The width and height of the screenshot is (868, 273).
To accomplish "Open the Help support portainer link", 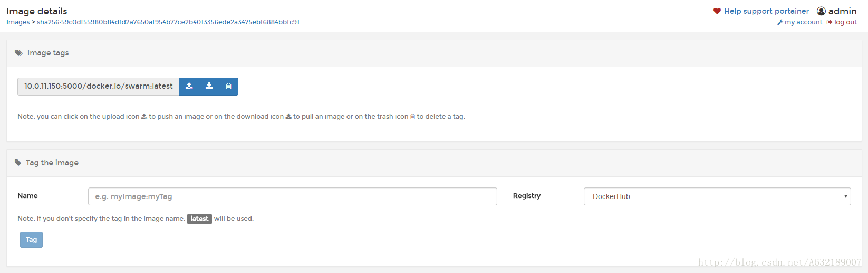I will pos(766,11).
